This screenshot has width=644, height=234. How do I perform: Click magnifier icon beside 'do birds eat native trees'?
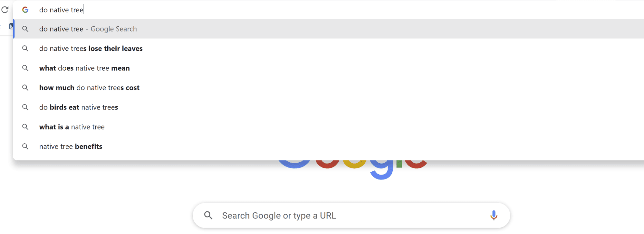click(25, 107)
